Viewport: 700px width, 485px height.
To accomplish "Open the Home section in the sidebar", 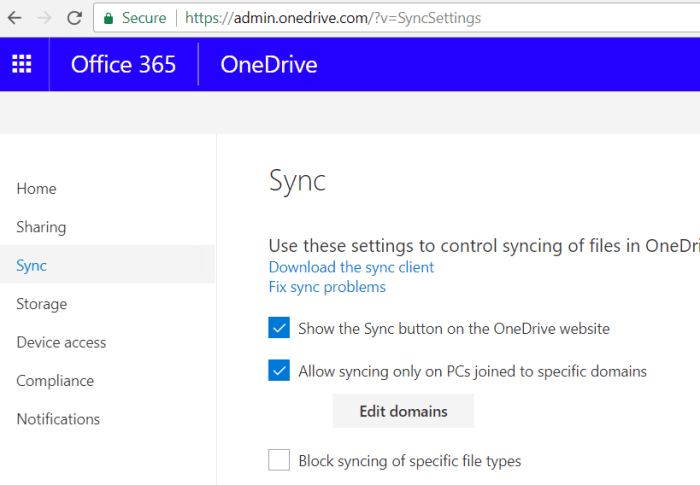I will [36, 189].
